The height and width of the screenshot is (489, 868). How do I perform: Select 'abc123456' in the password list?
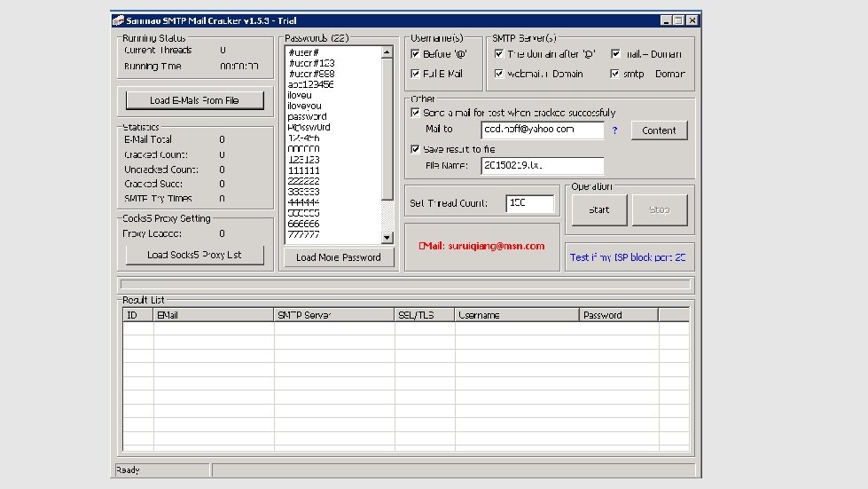310,84
